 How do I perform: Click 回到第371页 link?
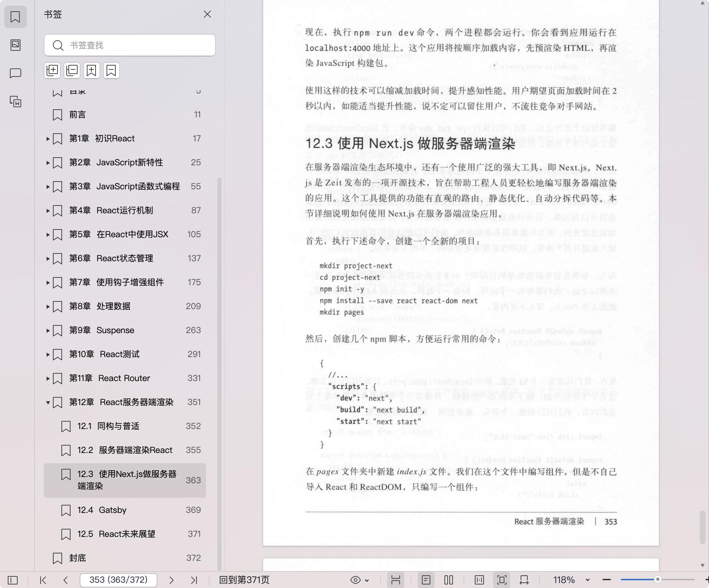tap(244, 580)
